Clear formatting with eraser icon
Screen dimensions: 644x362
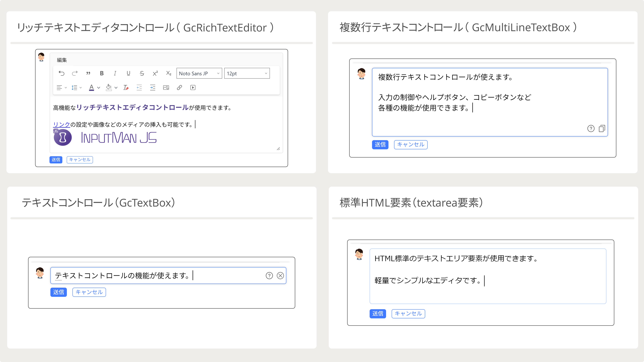[x=126, y=87]
